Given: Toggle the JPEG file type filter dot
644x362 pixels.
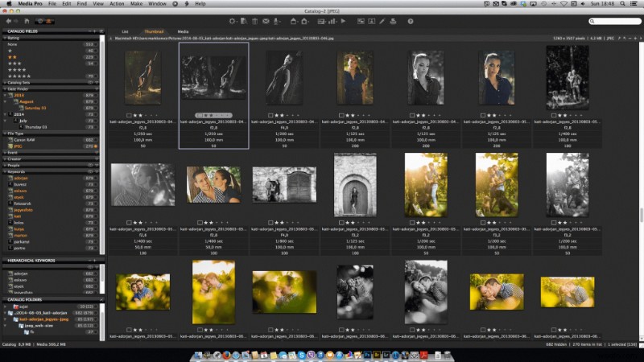Looking at the screenshot, I should click(97, 146).
